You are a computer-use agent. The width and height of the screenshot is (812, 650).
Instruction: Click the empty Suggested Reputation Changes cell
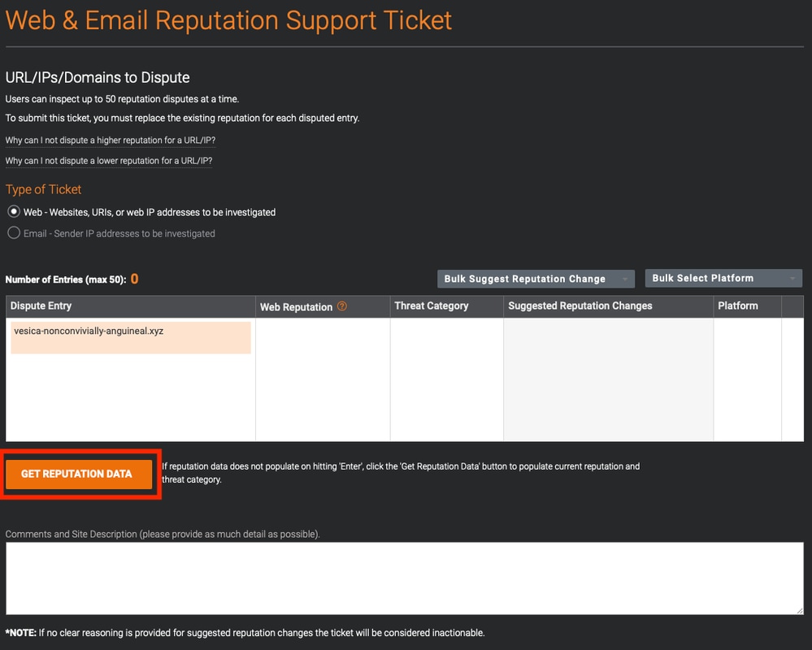tap(609, 379)
